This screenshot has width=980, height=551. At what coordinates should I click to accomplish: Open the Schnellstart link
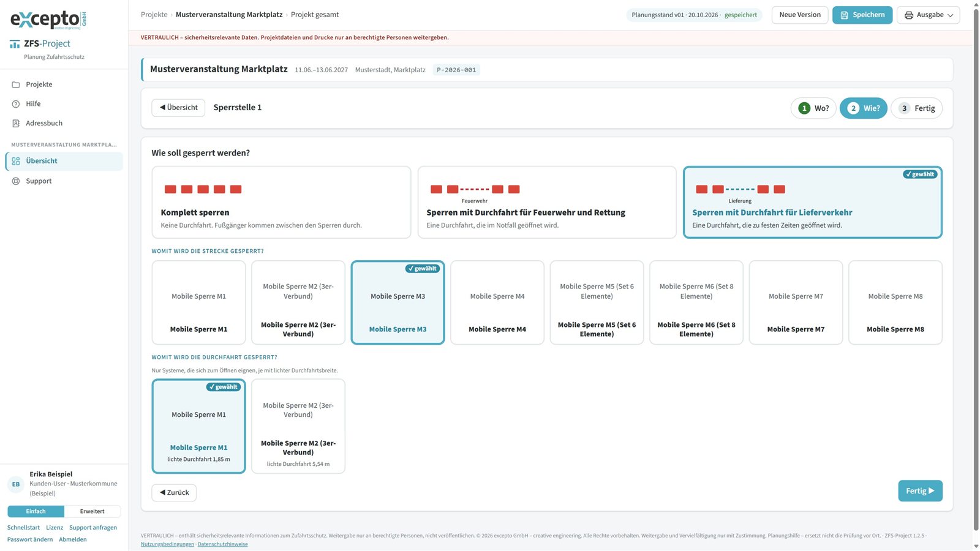click(x=23, y=528)
